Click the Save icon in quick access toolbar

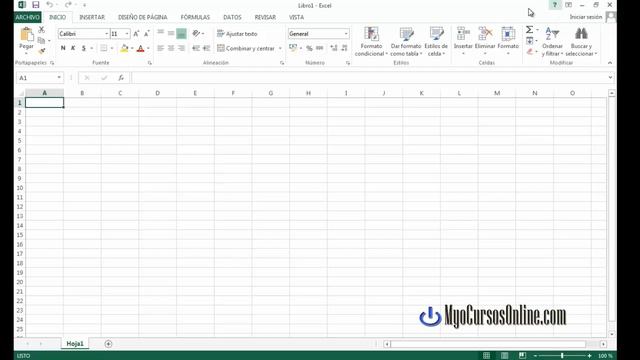point(36,5)
